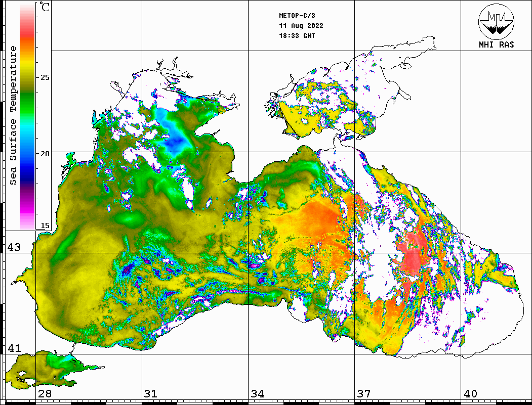The height and width of the screenshot is (405, 532).
Task: Click the 'METOP-C/3' satellite label
Action: coord(297,16)
